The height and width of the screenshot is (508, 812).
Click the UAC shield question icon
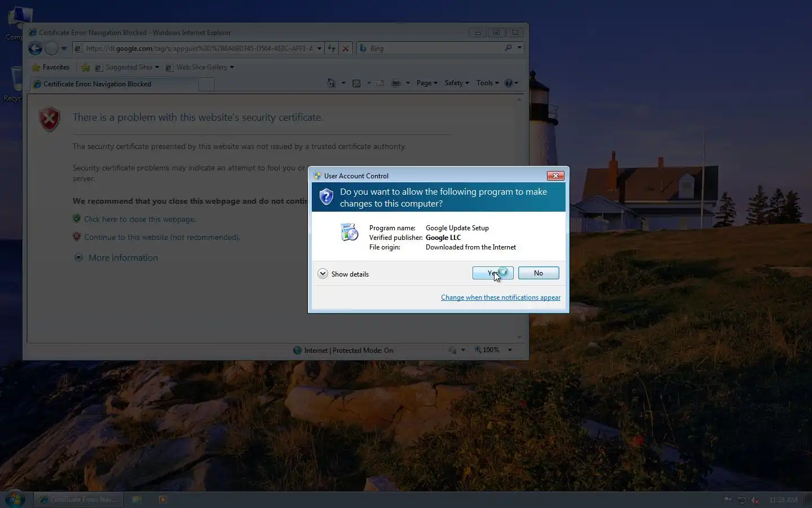(326, 197)
